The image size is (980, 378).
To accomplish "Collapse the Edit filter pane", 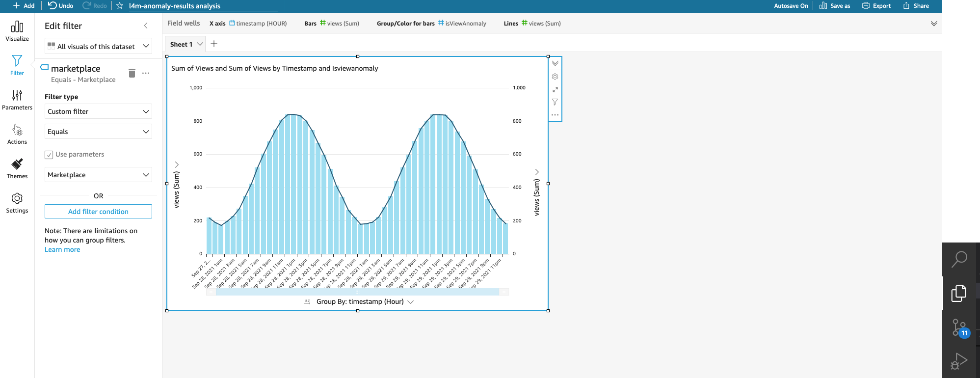I will [146, 26].
